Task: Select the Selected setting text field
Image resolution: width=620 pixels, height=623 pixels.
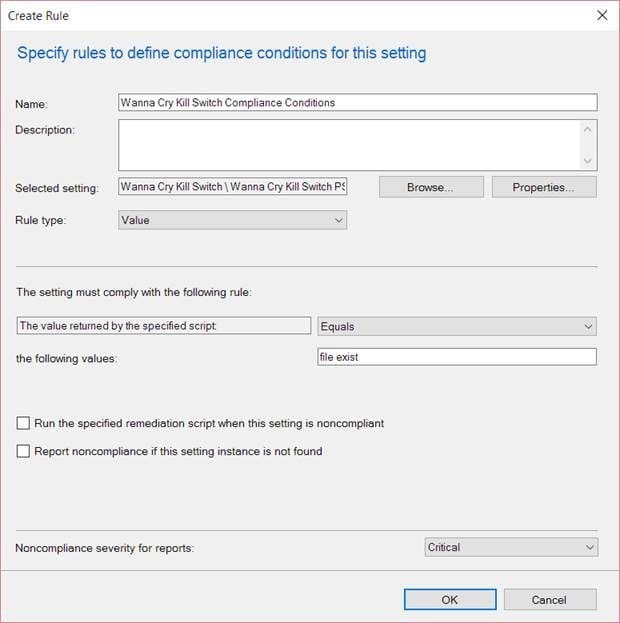Action: [232, 186]
